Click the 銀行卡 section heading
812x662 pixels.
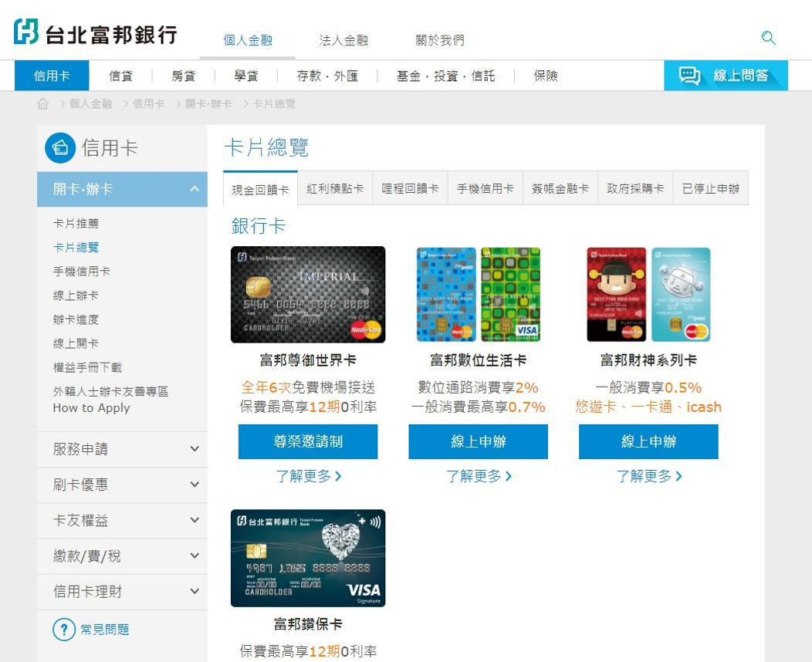click(259, 226)
